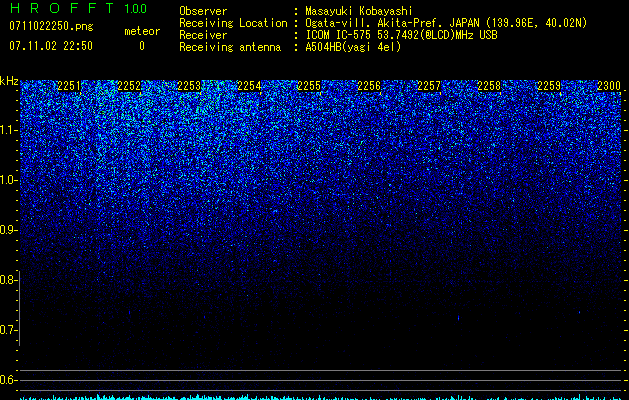Select the filename 0711022250.png
Viewport: 629px width, 400px height.
pos(51,26)
